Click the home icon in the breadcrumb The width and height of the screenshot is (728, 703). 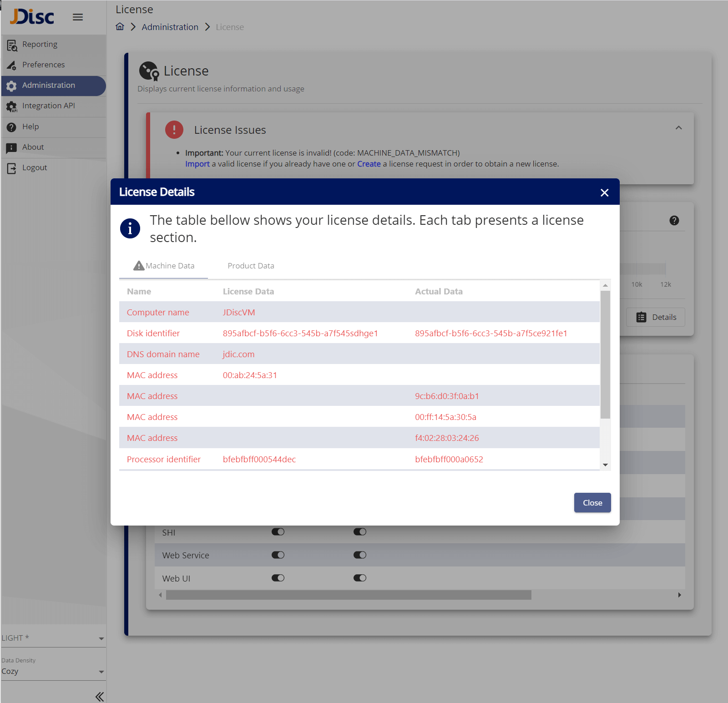pyautogui.click(x=120, y=26)
